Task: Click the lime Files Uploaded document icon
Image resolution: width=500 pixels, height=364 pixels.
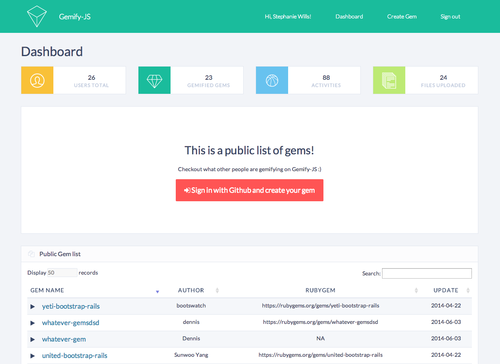Action: point(389,80)
